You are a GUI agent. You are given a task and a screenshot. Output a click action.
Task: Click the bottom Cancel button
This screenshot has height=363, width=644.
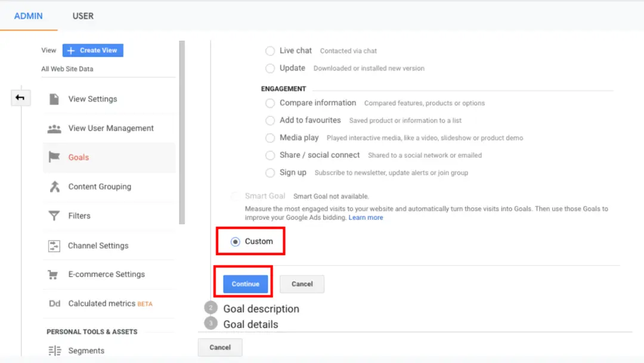click(220, 347)
